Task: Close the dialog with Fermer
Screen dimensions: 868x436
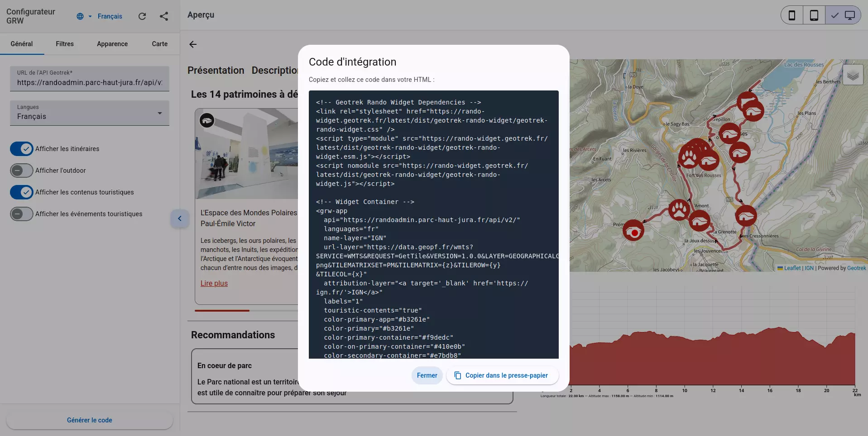Action: point(426,375)
